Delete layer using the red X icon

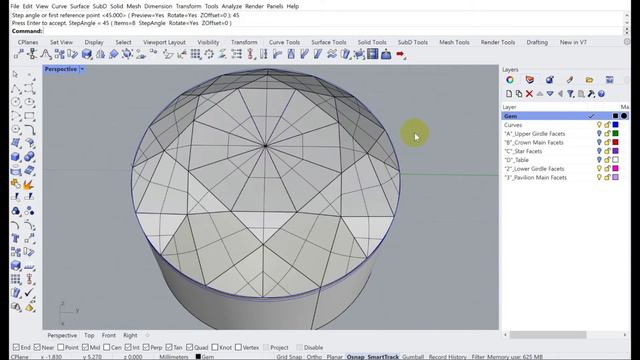click(x=529, y=94)
